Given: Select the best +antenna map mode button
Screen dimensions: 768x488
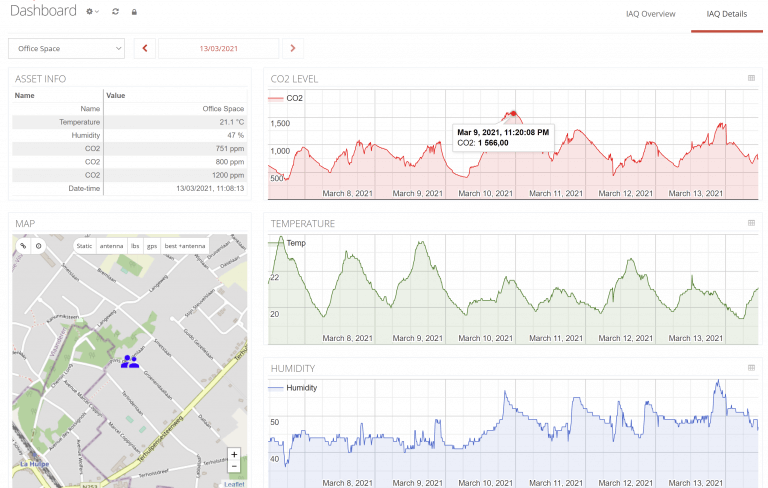Looking at the screenshot, I should point(185,246).
